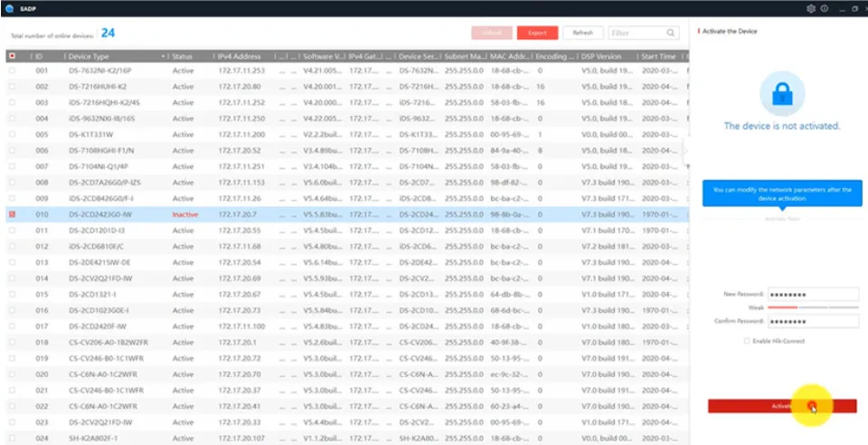Select device CS-CV206-A0-1B2W2FR
This screenshot has height=445, width=868.
108,342
